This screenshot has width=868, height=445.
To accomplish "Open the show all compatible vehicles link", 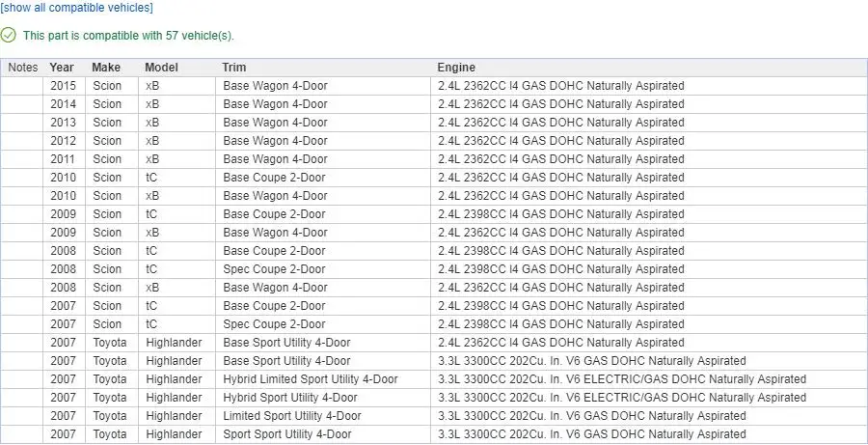I will (x=77, y=8).
